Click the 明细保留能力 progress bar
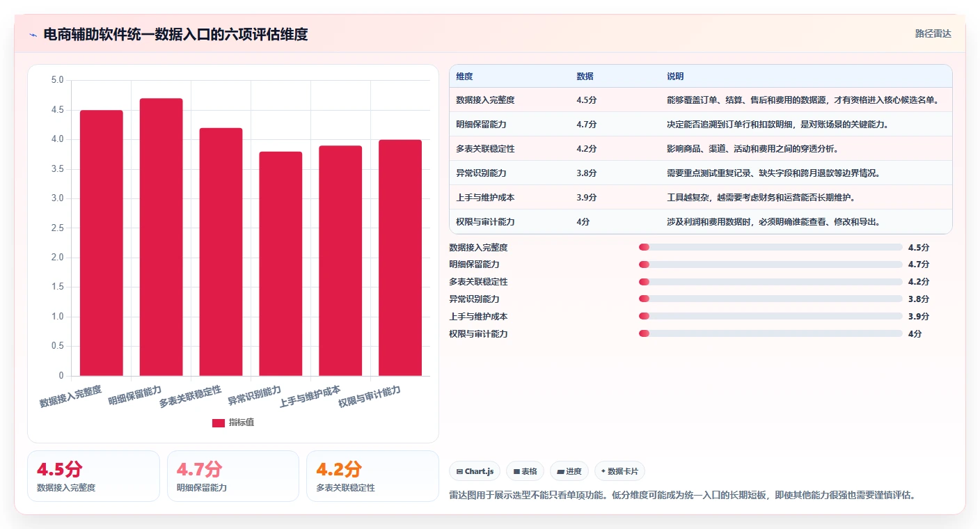This screenshot has width=980, height=529. coord(770,264)
